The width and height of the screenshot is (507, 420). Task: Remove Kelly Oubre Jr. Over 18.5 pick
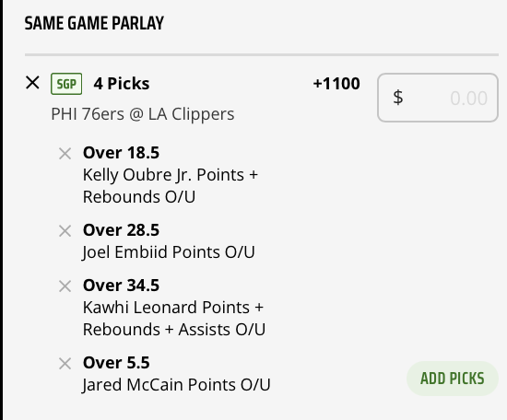(x=65, y=154)
